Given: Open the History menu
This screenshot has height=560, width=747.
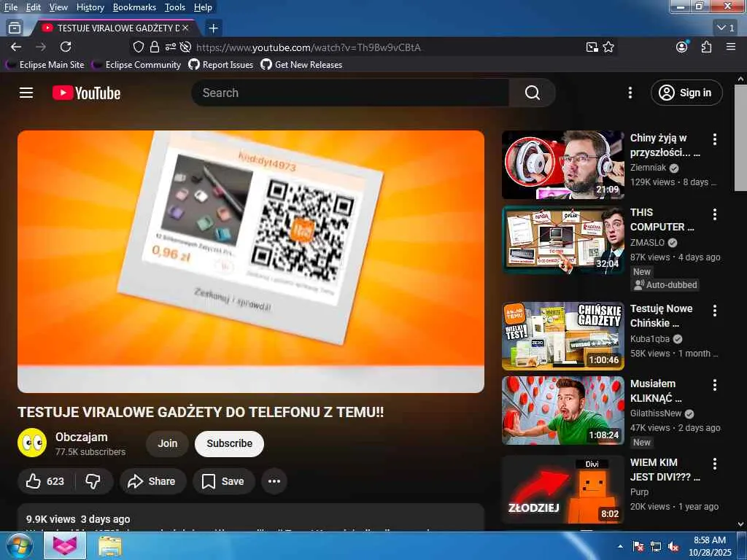Looking at the screenshot, I should coord(90,7).
